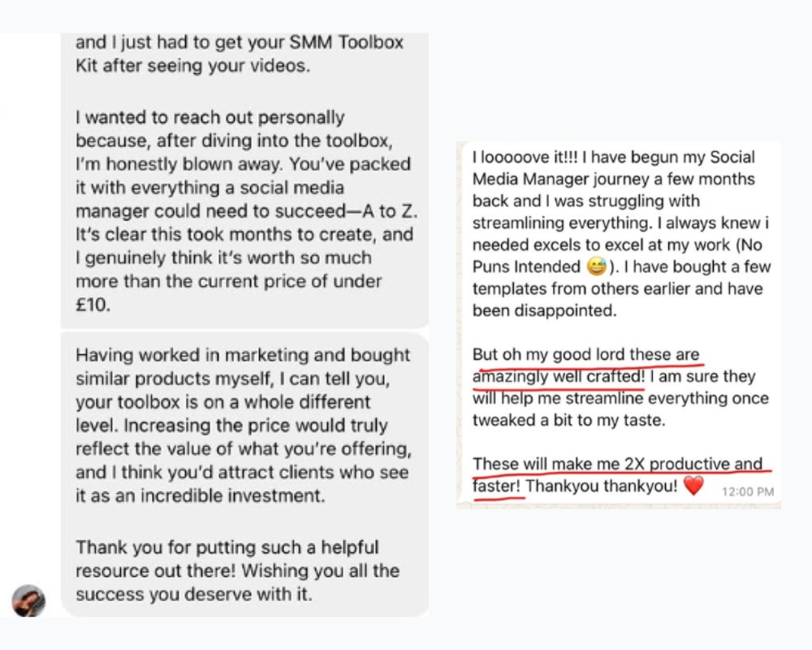The image size is (812, 650).
Task: Click "I'm honestly blown away" sentence
Action: tap(175, 163)
